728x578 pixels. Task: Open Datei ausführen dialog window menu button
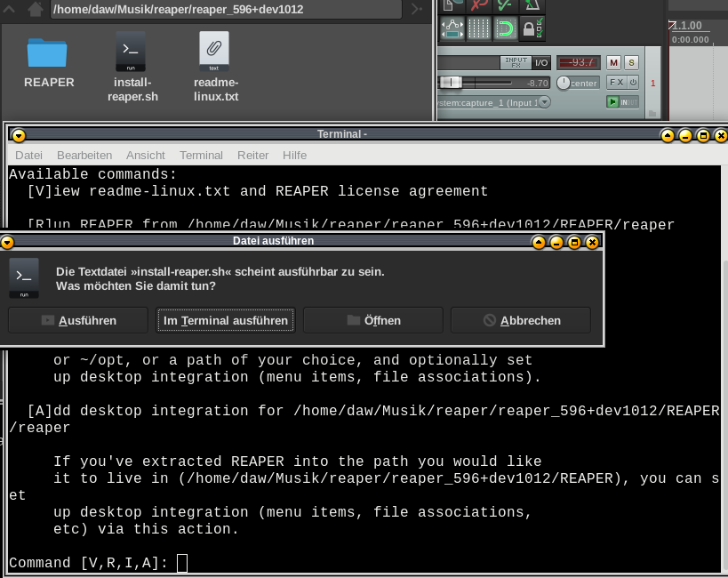click(x=7, y=242)
